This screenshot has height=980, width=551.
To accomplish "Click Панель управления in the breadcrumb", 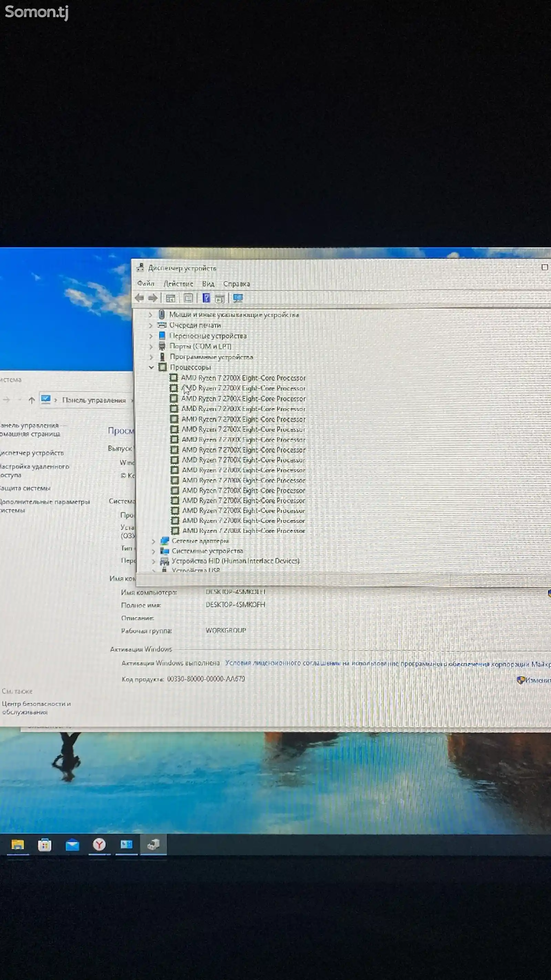I will pyautogui.click(x=94, y=400).
